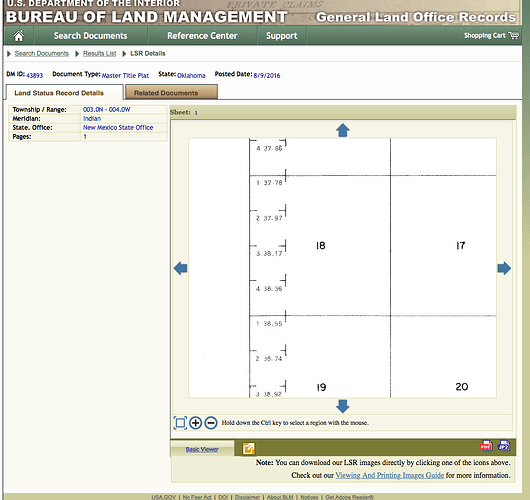Go to the home page icon
Viewport: 530px width, 500px height.
point(19,35)
